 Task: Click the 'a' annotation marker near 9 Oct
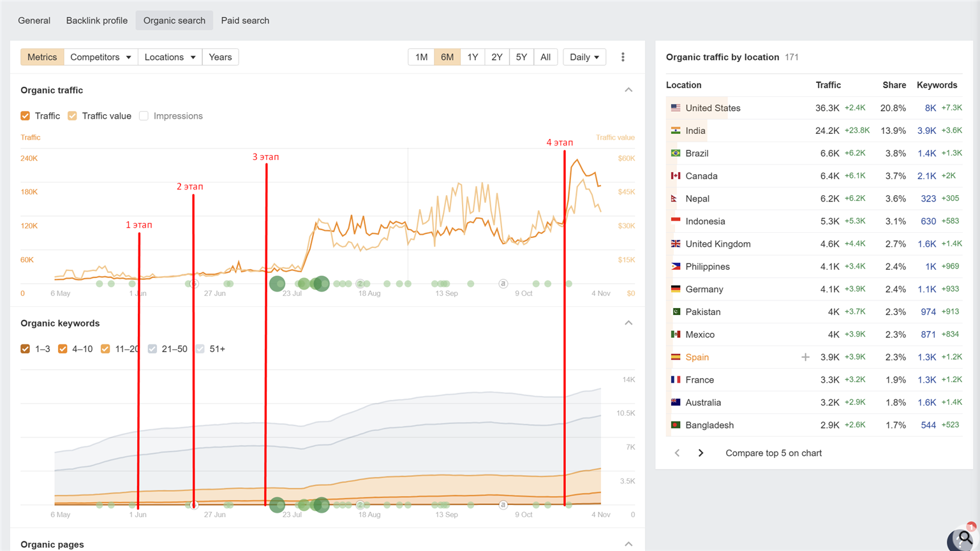pyautogui.click(x=503, y=284)
